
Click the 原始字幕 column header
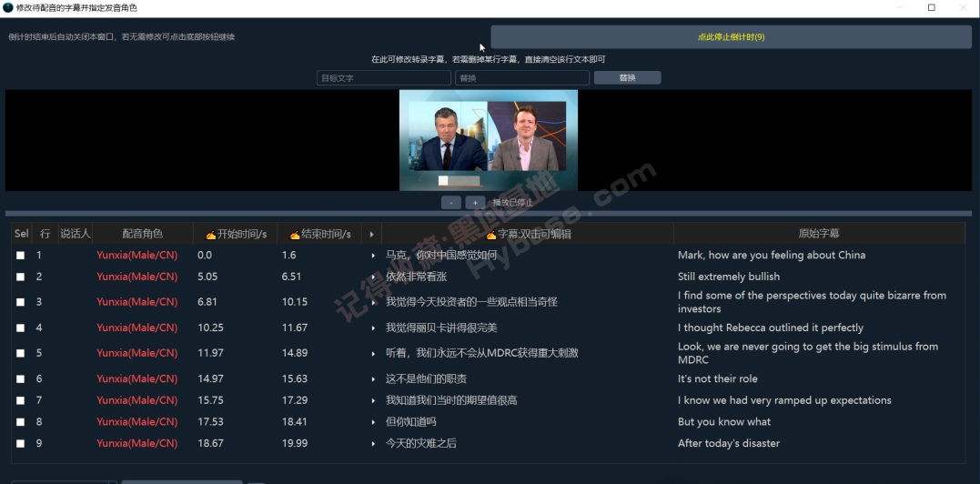(x=819, y=234)
